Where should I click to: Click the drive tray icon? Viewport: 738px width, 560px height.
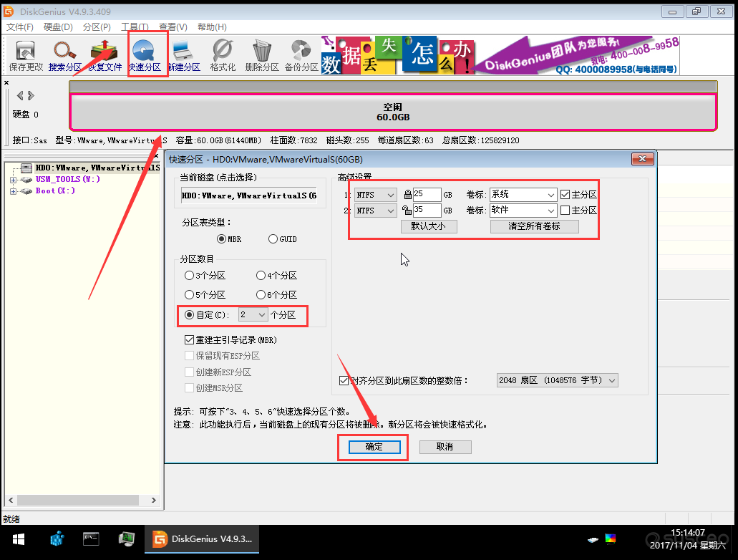click(593, 540)
